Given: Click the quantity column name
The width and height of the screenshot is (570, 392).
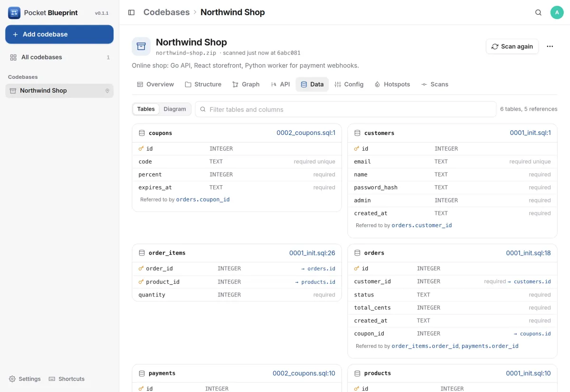Looking at the screenshot, I should [x=152, y=295].
